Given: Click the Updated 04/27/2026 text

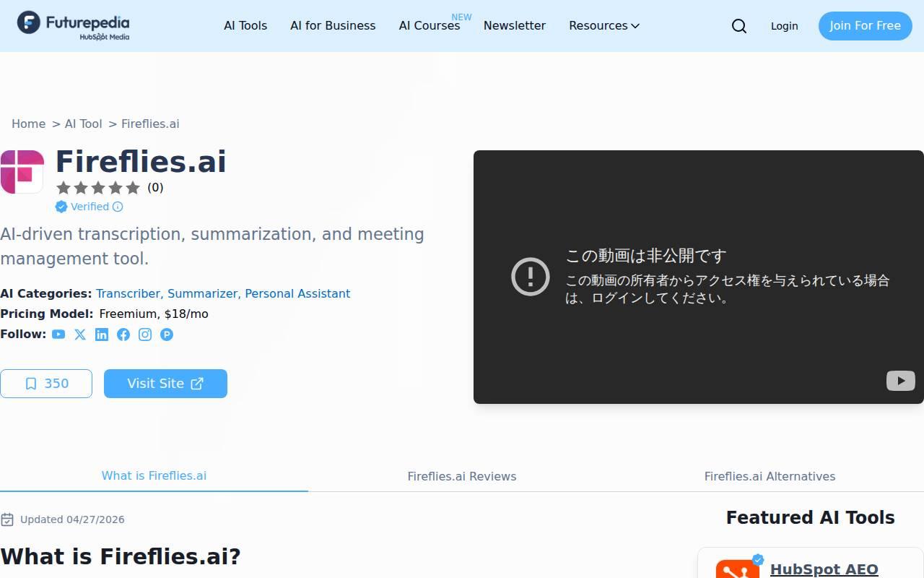Looking at the screenshot, I should (72, 519).
